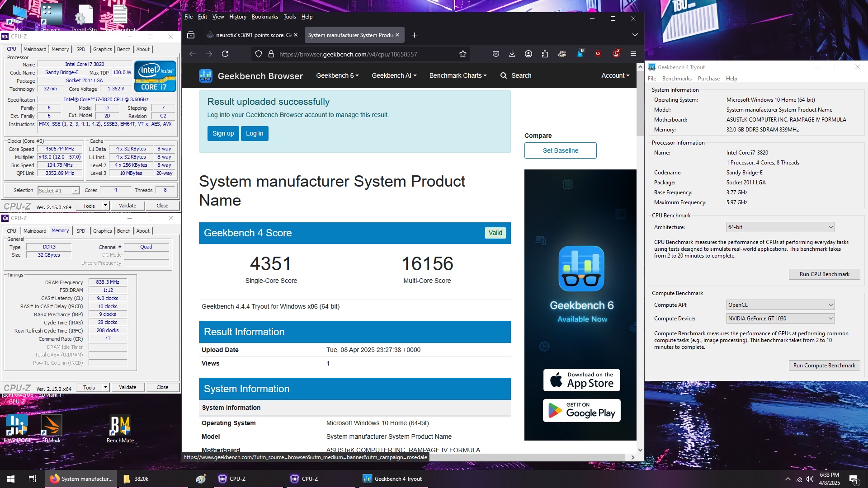Image resolution: width=868 pixels, height=488 pixels.
Task: Click Run CPU Benchmark button
Action: [x=824, y=274]
